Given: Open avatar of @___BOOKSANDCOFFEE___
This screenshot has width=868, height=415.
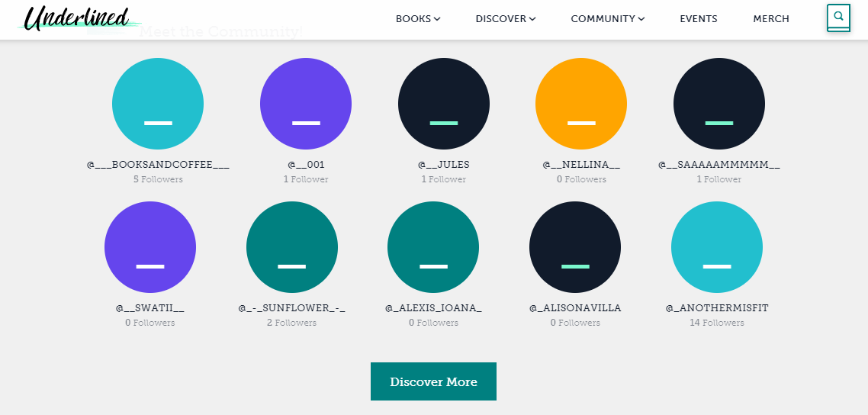Looking at the screenshot, I should tap(158, 104).
